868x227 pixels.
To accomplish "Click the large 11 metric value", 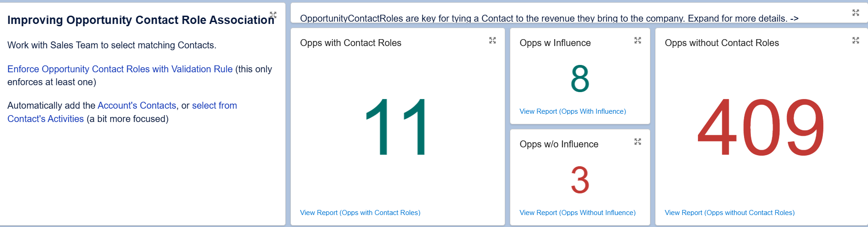I will (x=397, y=127).
